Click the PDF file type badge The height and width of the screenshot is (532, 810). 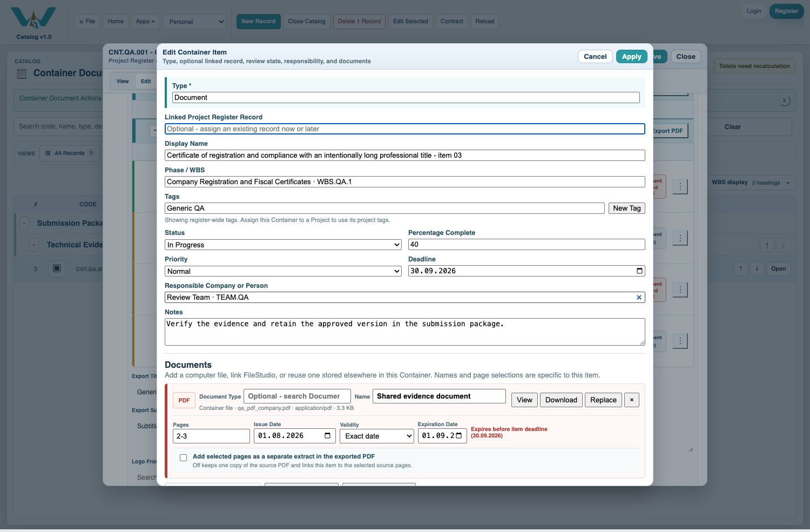184,400
